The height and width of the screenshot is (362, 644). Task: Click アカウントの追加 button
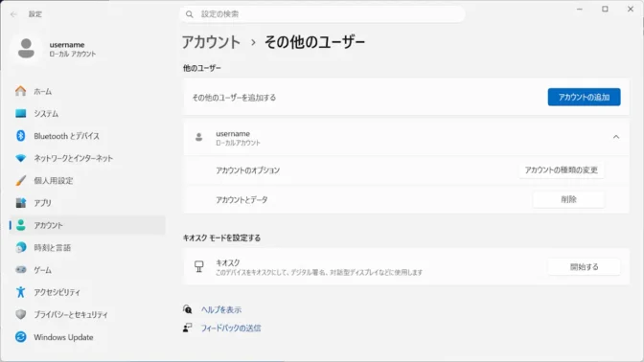[584, 98]
